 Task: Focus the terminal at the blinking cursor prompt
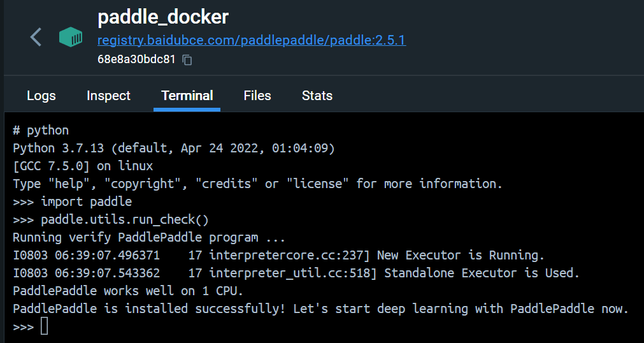point(45,326)
